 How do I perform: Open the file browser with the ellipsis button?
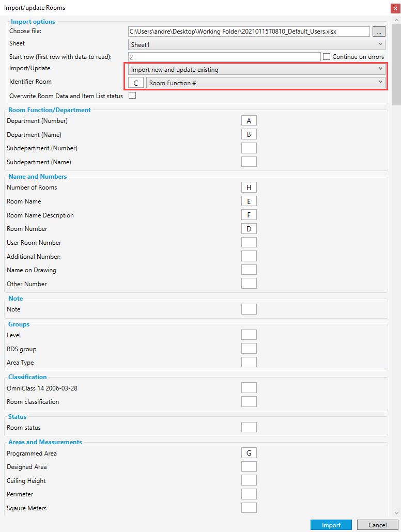point(379,32)
